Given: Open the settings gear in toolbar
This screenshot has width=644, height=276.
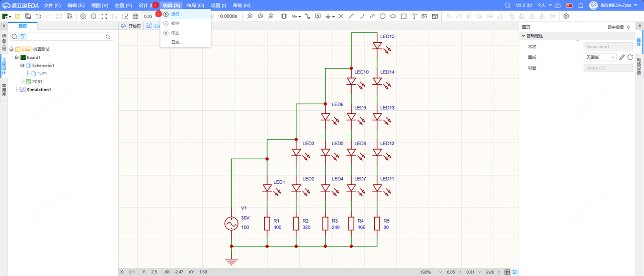Looking at the screenshot, I should 566,16.
